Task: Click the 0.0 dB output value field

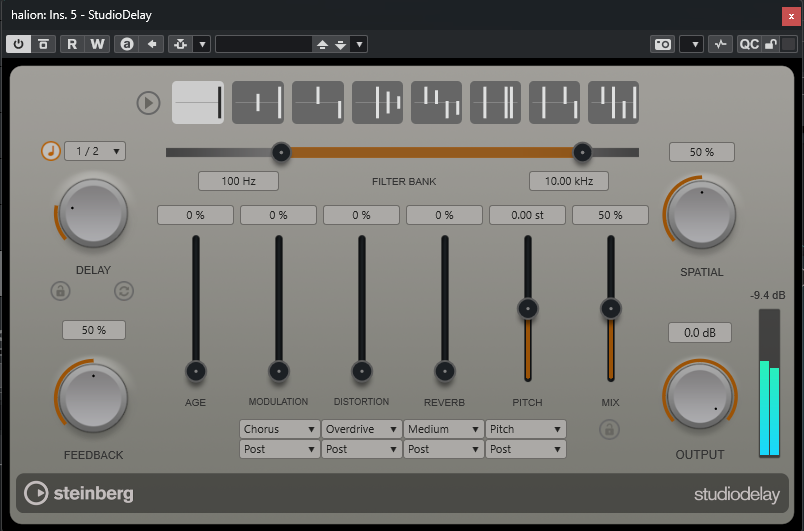Action: point(699,333)
